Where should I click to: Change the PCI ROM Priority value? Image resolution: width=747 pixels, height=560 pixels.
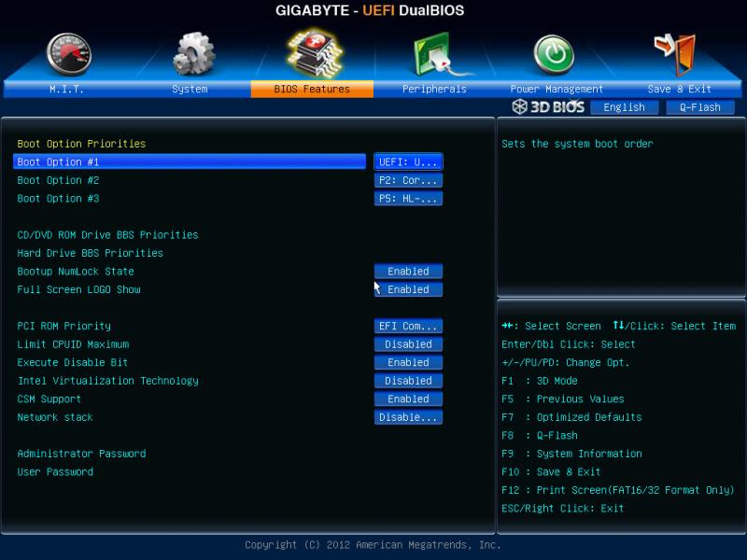point(408,326)
